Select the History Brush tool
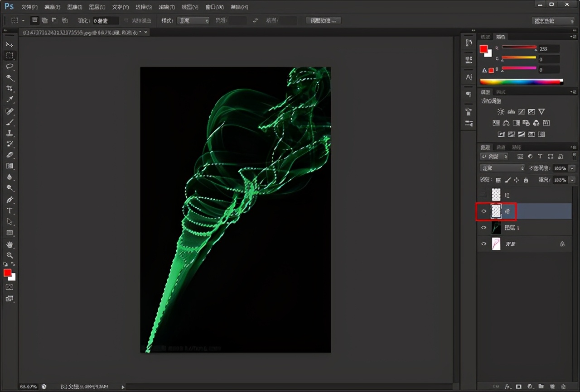 10,144
